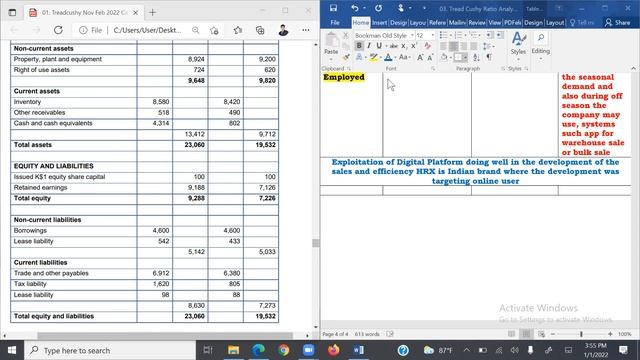Click the Edge address bar
Screen dimensions: 640x360
(x=147, y=30)
